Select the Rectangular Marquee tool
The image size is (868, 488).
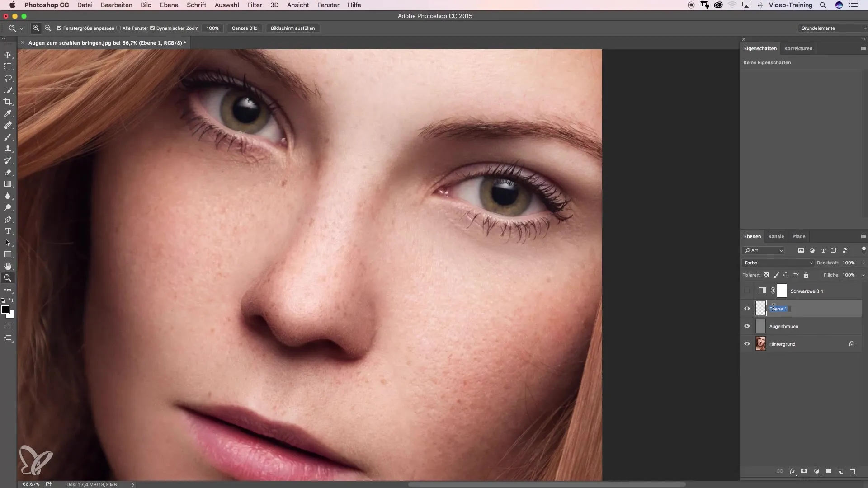click(x=8, y=66)
